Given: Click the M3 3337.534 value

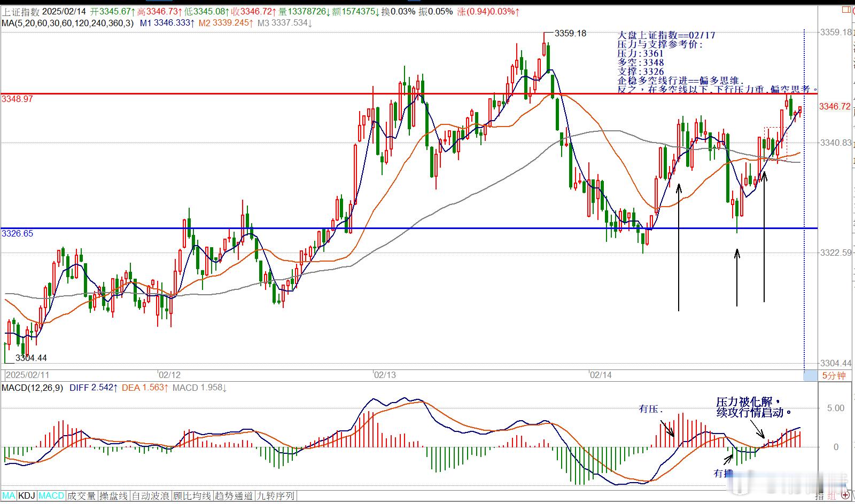Looking at the screenshot, I should (284, 23).
